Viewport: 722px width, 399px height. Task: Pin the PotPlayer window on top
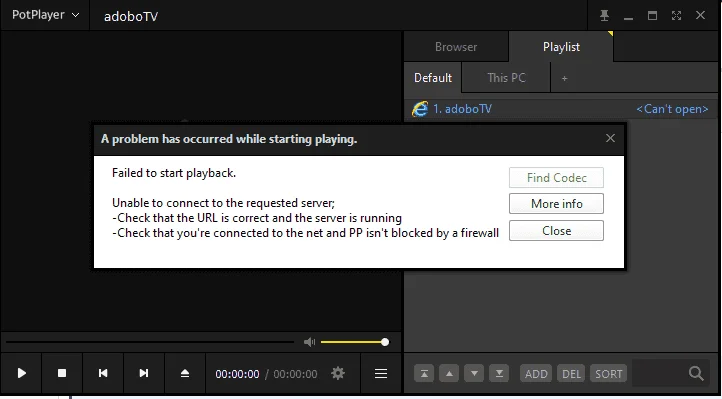coord(605,16)
